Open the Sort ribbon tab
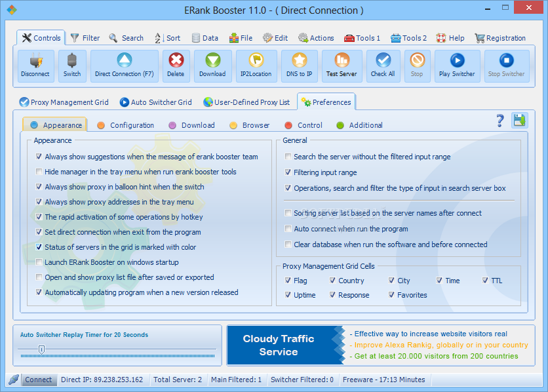The width and height of the screenshot is (548, 392). coord(167,38)
